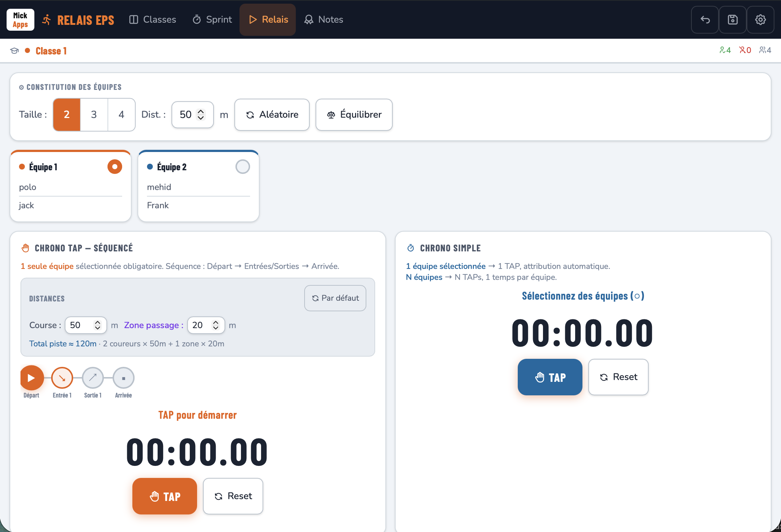Viewport: 781px width, 532px height.
Task: Click the present students count 4
Action: (725, 50)
